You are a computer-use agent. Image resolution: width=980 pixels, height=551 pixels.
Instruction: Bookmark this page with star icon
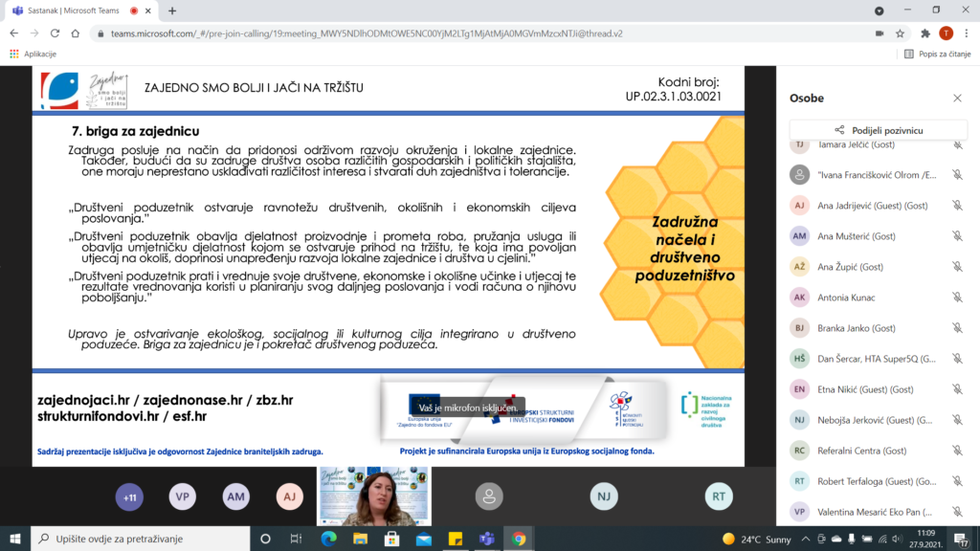coord(902,33)
